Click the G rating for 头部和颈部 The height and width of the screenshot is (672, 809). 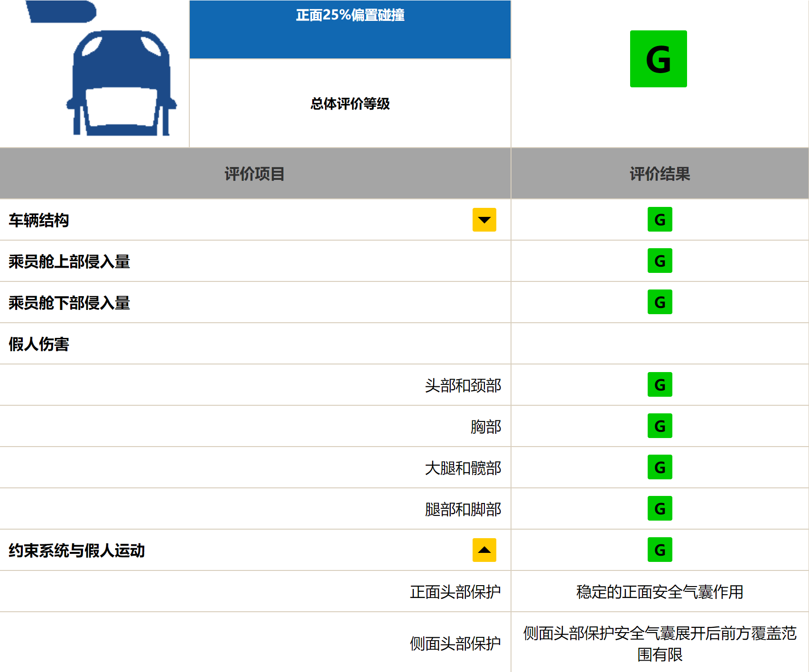[x=660, y=384]
